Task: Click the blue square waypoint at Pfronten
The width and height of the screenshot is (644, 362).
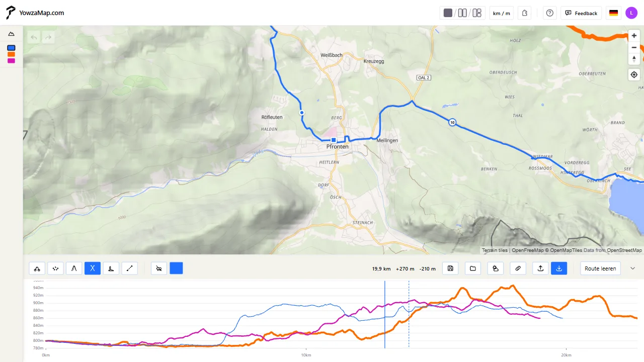Action: 334,140
